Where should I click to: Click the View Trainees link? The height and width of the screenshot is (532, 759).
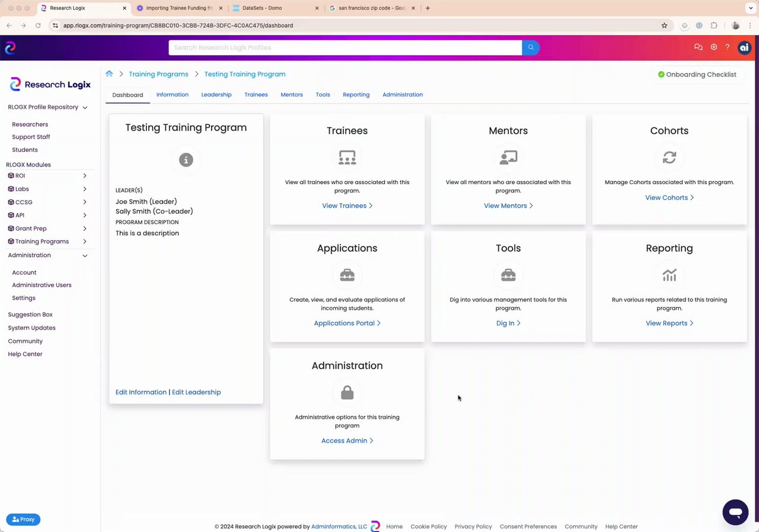tap(347, 206)
